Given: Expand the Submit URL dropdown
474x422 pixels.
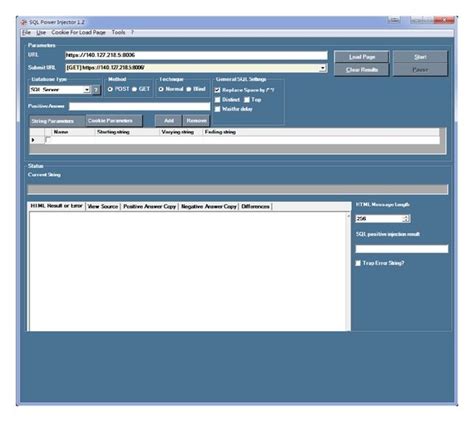Looking at the screenshot, I should point(322,68).
